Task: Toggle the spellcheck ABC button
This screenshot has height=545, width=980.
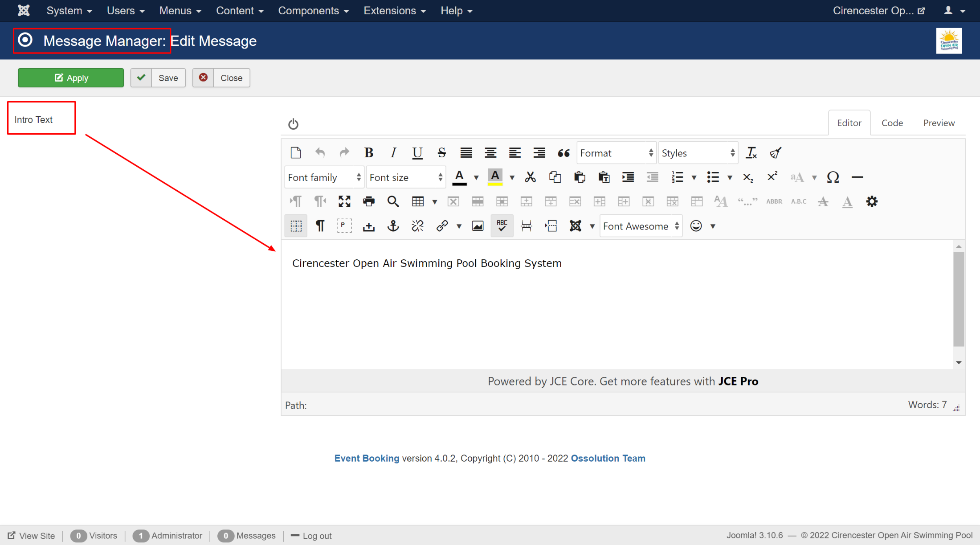Action: (x=502, y=226)
